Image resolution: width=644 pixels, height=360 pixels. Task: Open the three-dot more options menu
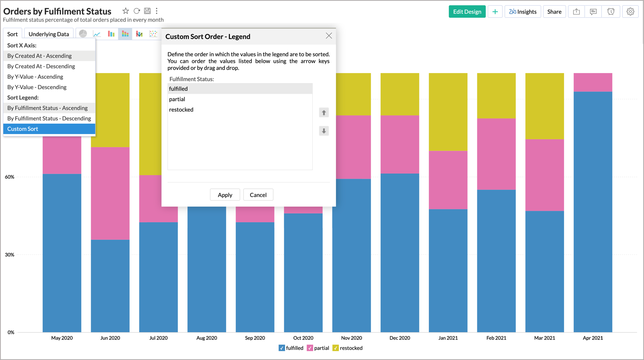[157, 11]
